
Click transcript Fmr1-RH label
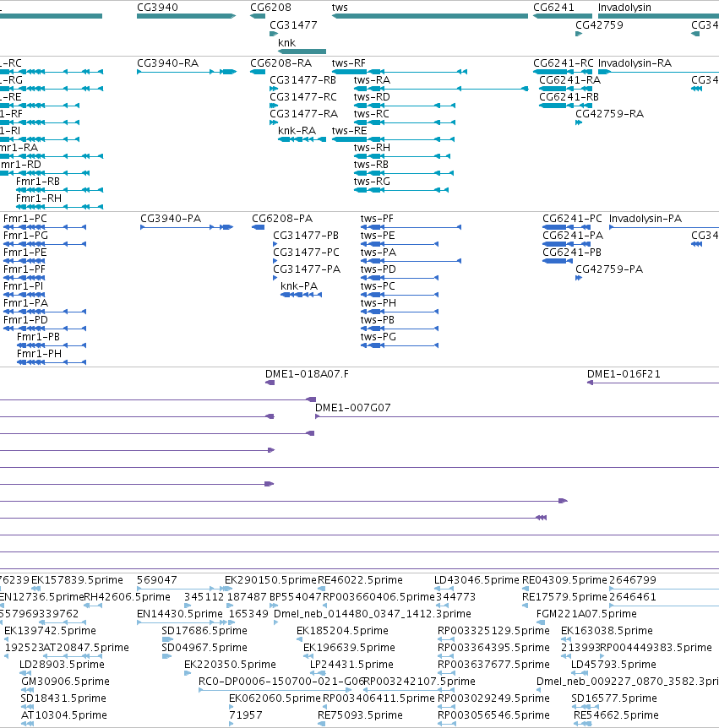click(x=39, y=198)
